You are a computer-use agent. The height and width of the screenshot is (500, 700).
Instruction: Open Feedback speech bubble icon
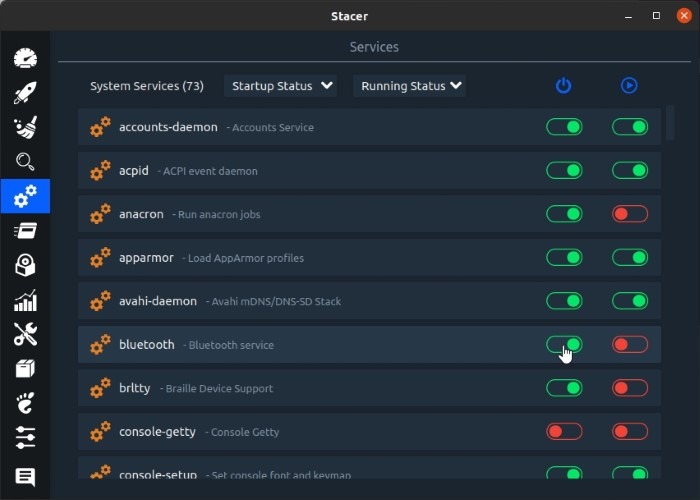click(25, 477)
